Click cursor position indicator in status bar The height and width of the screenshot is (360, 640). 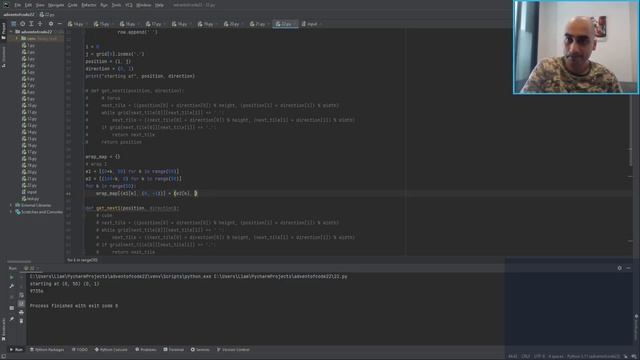point(513,356)
